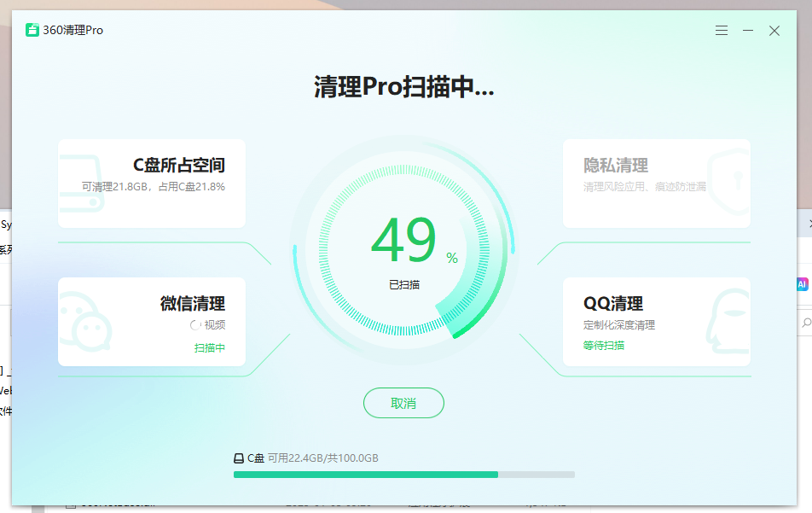
Task: Click the C盘 disk usage progress bar
Action: point(404,475)
